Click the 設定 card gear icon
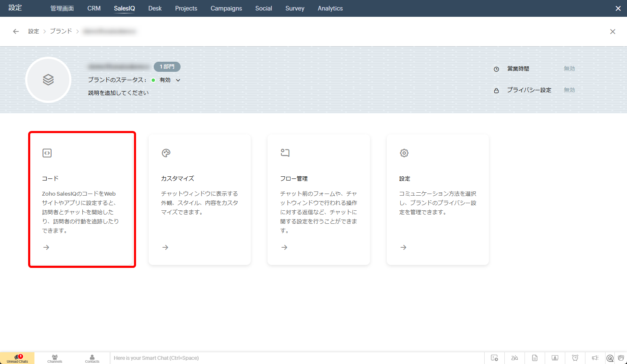 (x=404, y=153)
